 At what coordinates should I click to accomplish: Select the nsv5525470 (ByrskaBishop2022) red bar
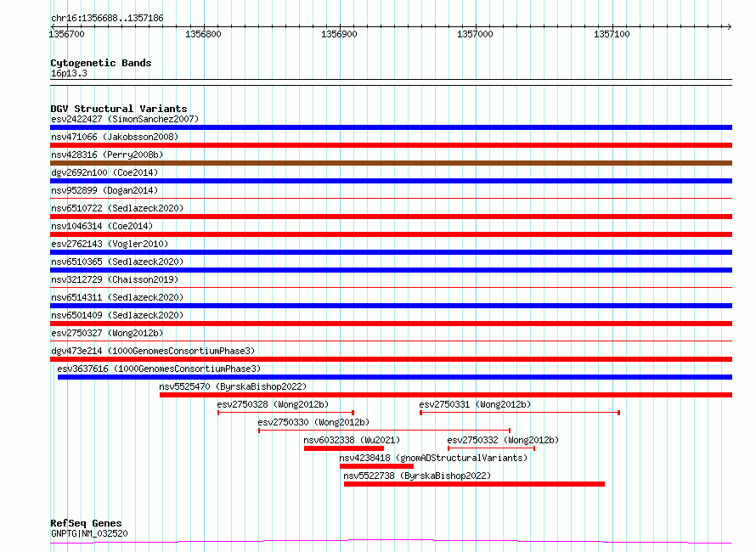click(445, 395)
